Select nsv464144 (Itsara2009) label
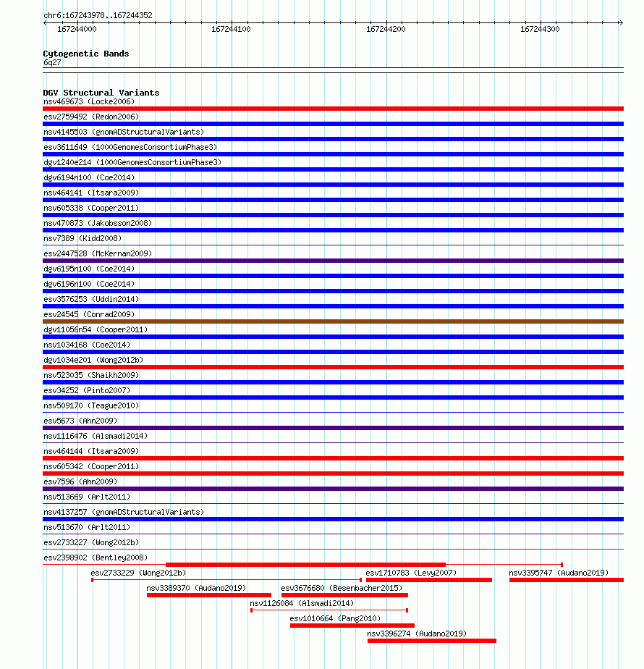 [91, 451]
